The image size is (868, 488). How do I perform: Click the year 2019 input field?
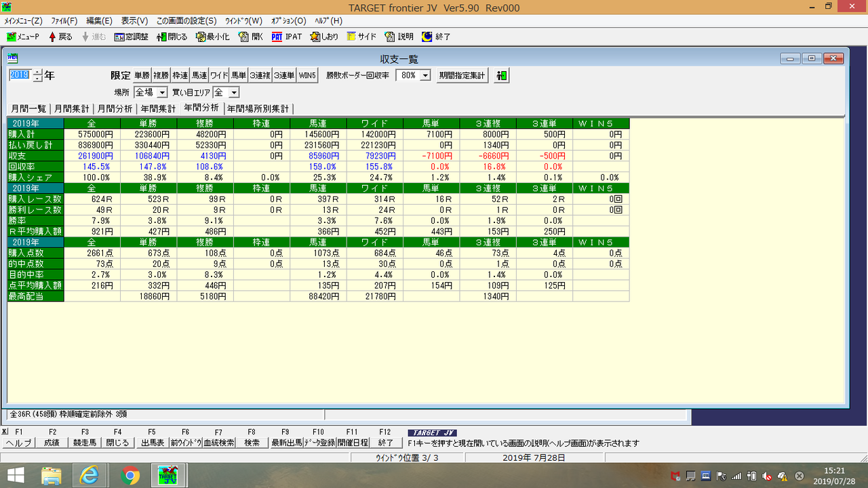click(x=20, y=75)
